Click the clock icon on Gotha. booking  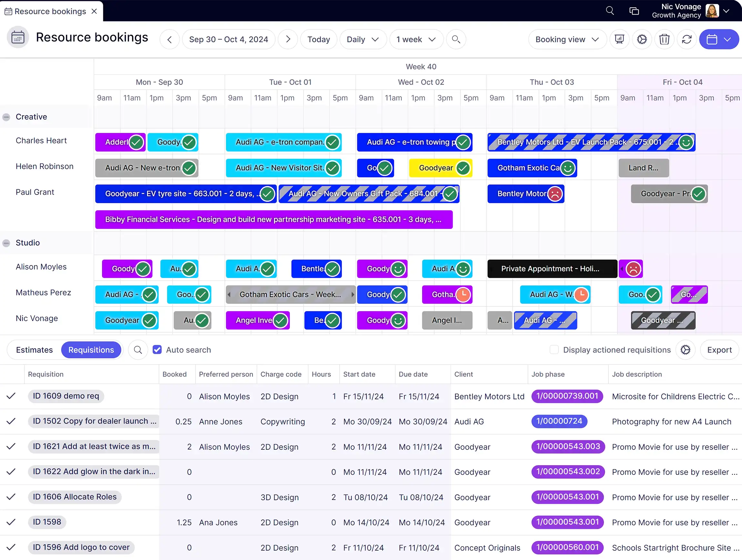[464, 295]
